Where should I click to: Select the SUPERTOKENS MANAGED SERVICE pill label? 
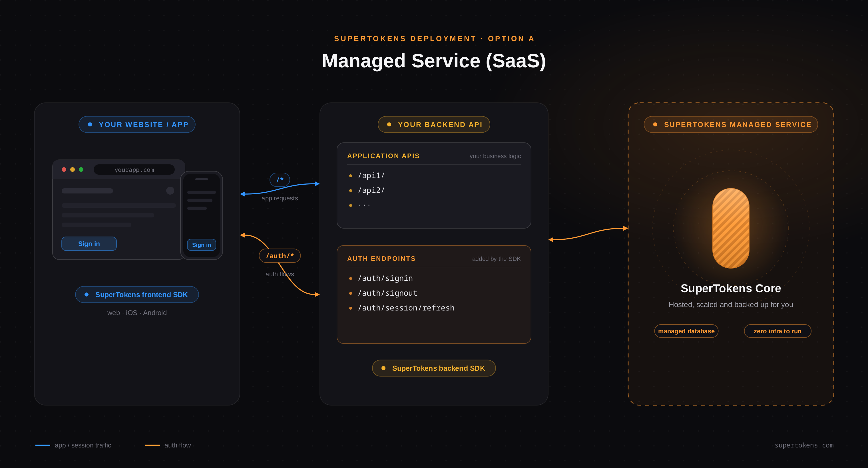tap(731, 125)
